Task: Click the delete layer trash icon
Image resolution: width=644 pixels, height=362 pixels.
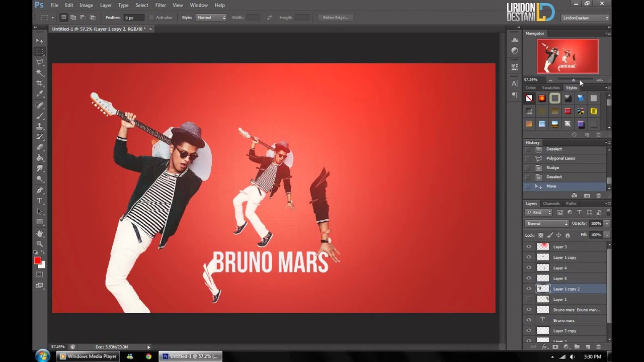Action: tap(598, 347)
